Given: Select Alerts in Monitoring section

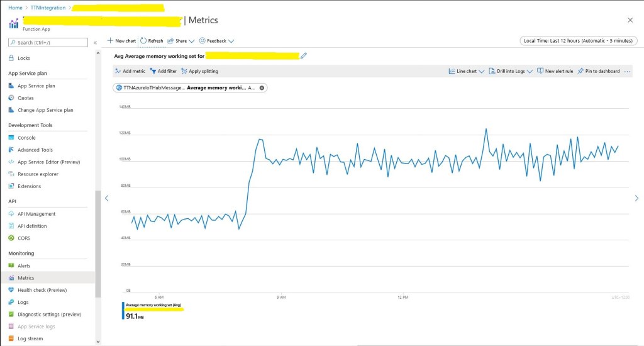Looking at the screenshot, I should click(24, 266).
